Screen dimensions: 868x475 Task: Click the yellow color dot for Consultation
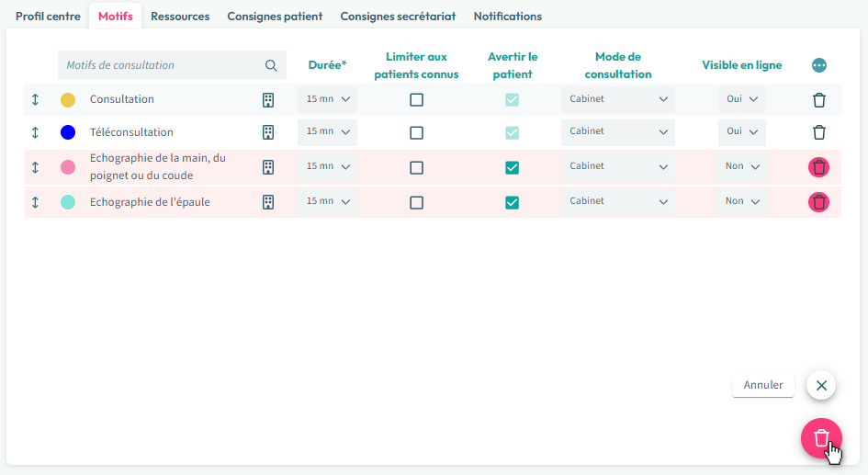(68, 99)
